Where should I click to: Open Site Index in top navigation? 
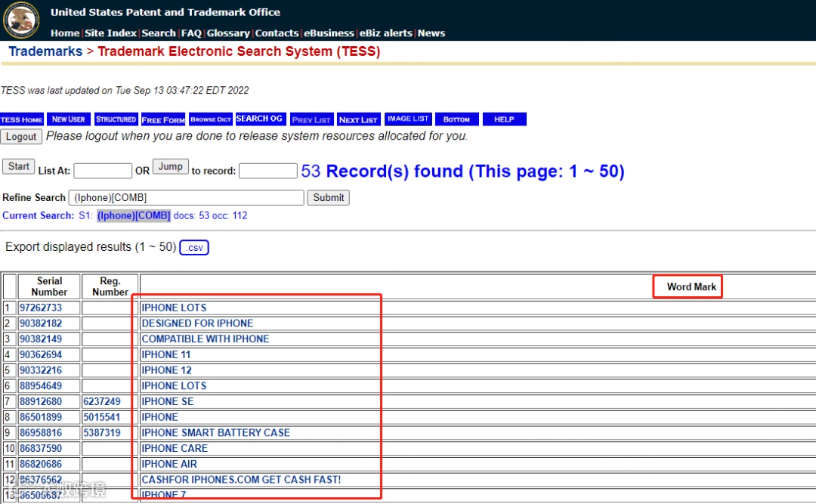[110, 32]
